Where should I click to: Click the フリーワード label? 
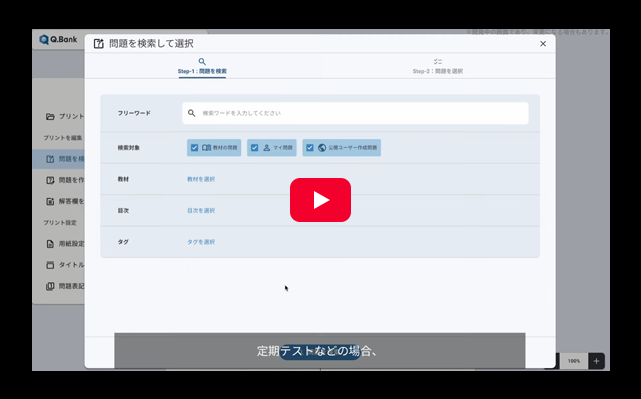coord(134,113)
